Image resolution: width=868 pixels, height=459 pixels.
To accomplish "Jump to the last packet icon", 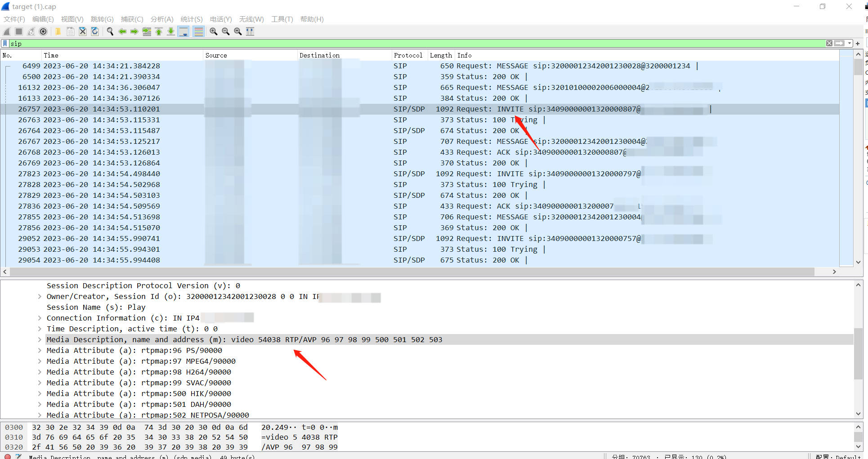I will tap(171, 31).
